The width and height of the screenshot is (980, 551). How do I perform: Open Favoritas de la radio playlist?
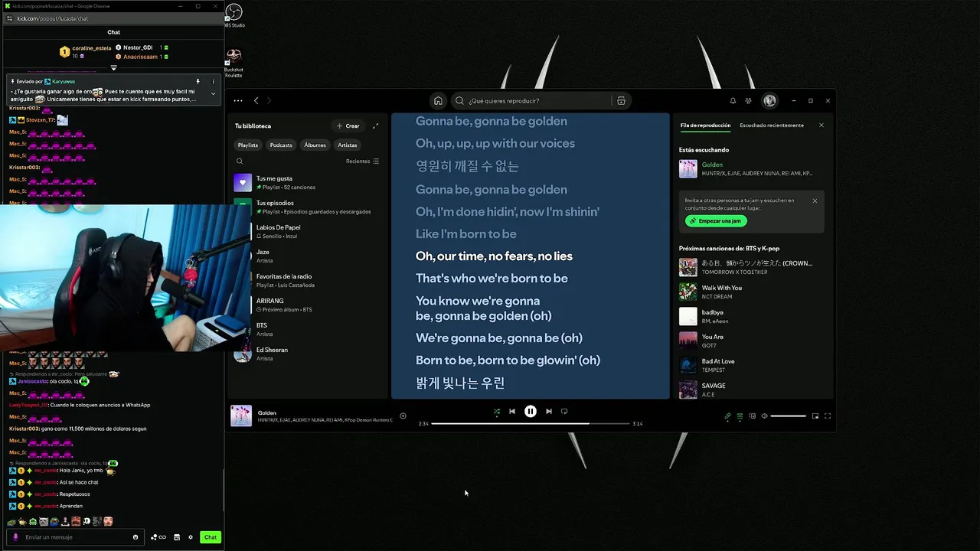click(x=309, y=280)
